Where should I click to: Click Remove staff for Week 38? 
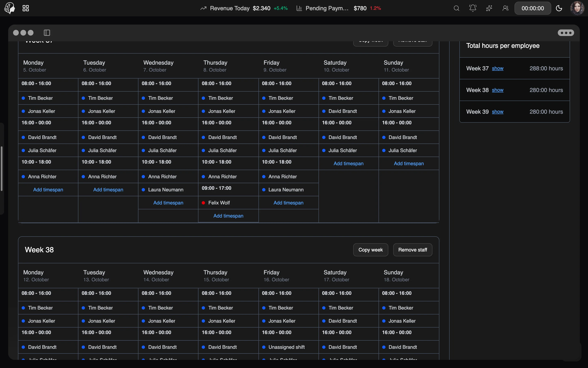(x=413, y=250)
